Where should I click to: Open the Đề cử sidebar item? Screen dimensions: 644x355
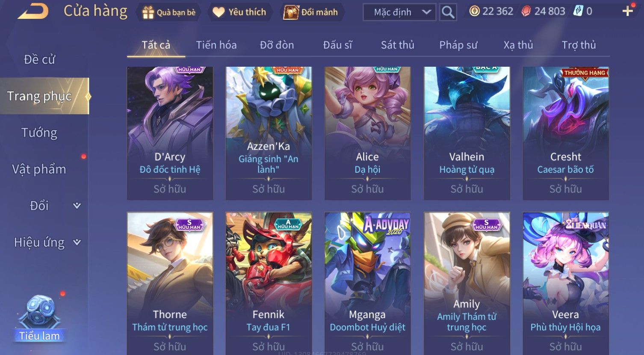(39, 59)
